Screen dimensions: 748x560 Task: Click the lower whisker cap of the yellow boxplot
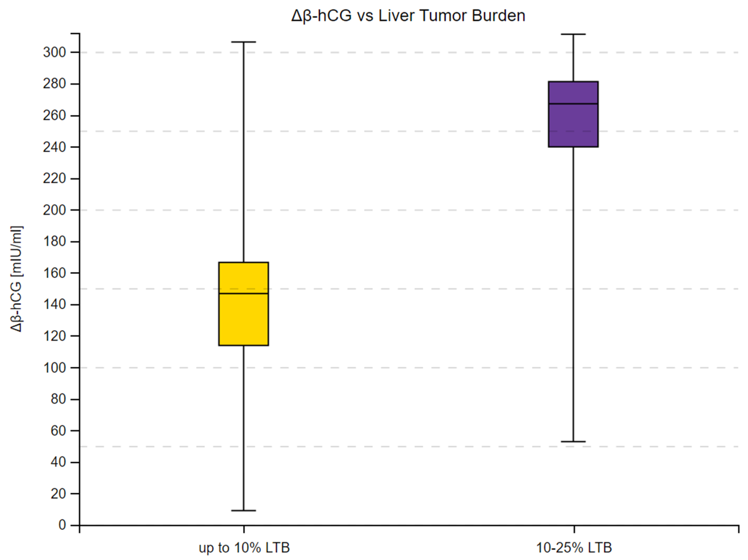[243, 510]
